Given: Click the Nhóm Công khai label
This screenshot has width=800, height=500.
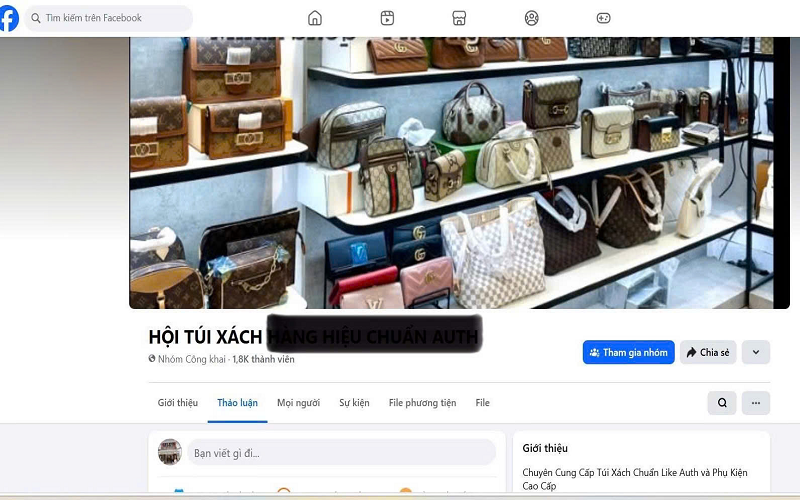Looking at the screenshot, I should pyautogui.click(x=192, y=359).
